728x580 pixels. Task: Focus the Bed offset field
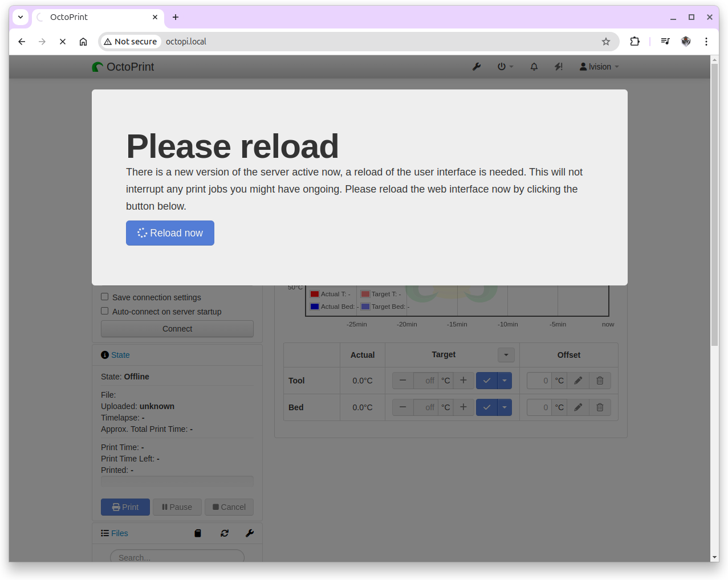click(539, 407)
